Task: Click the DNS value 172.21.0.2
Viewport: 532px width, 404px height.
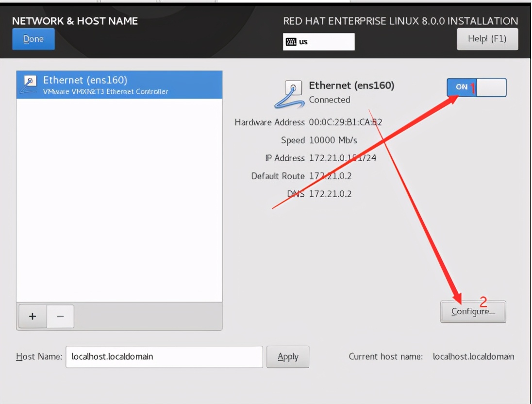Action: 330,194
